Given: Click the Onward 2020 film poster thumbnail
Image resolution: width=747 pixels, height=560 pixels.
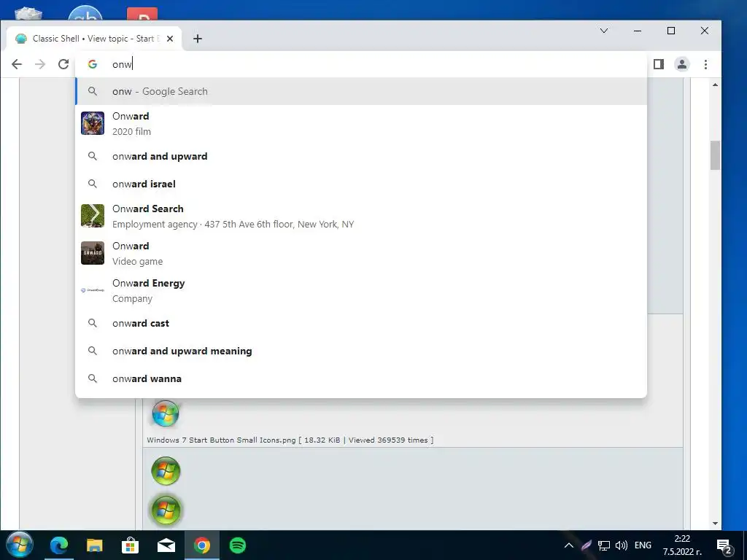Looking at the screenshot, I should tap(93, 123).
